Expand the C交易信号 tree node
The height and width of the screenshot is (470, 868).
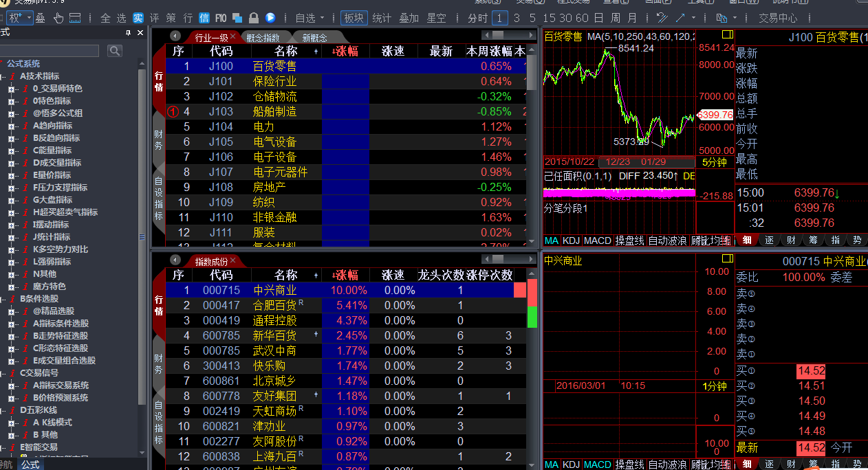(x=3, y=373)
